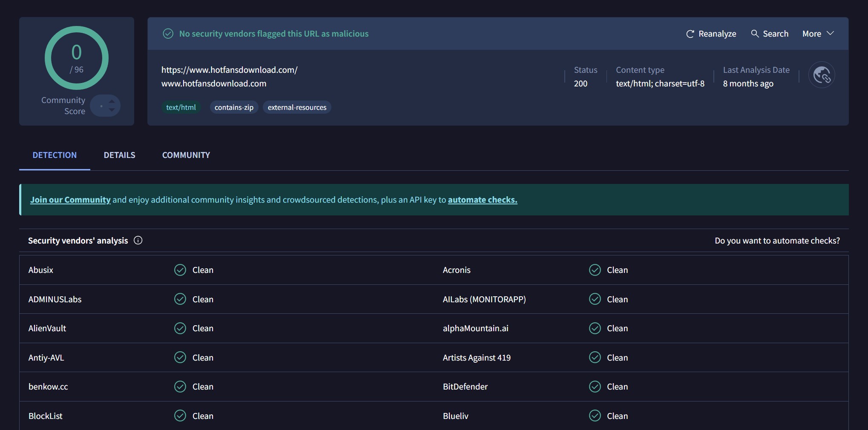Click the Clean check icon for BitDefender

point(595,387)
